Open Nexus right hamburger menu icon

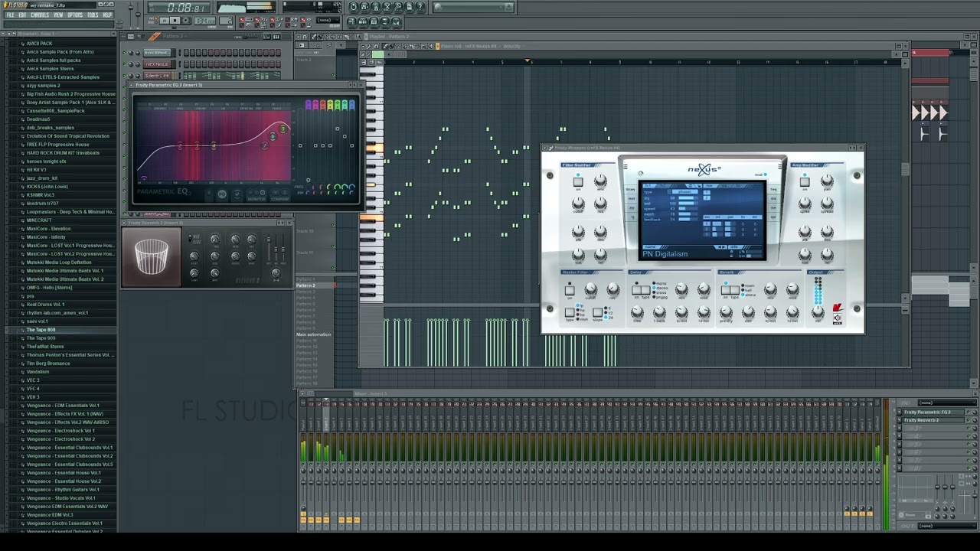[780, 167]
